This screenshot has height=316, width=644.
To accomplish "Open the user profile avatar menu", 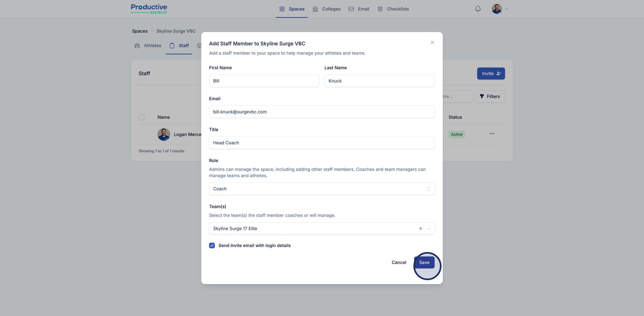I will click(497, 9).
